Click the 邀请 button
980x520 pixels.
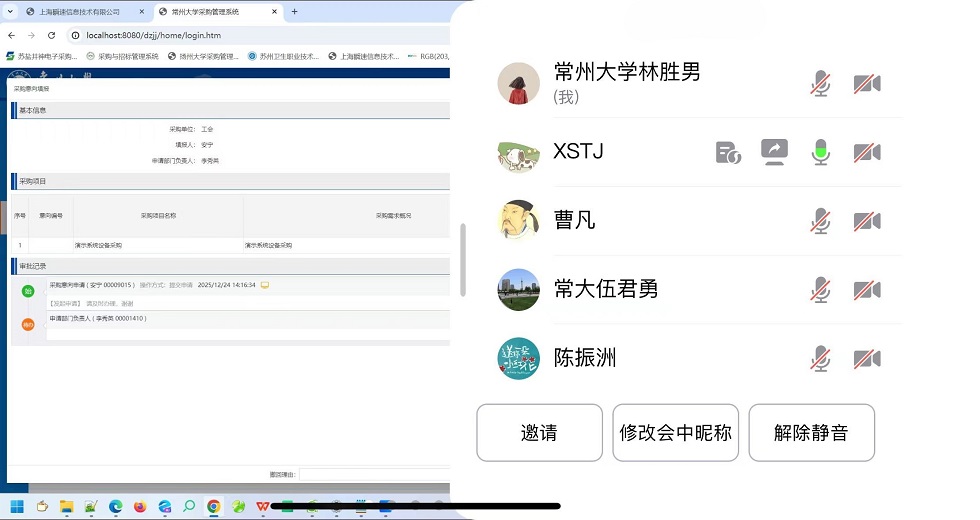[x=539, y=433]
